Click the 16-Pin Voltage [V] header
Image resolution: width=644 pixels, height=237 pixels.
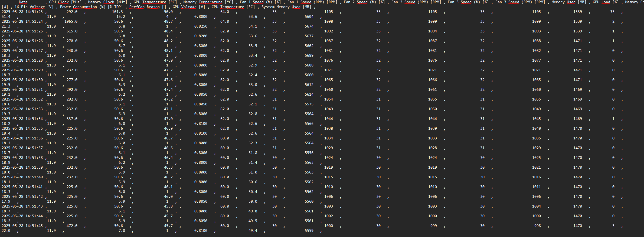coord(34,7)
